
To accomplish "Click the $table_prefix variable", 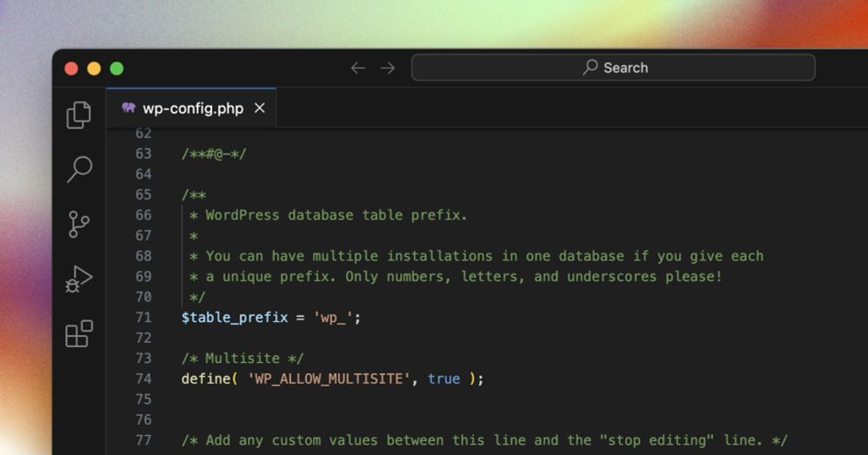I will [x=234, y=317].
